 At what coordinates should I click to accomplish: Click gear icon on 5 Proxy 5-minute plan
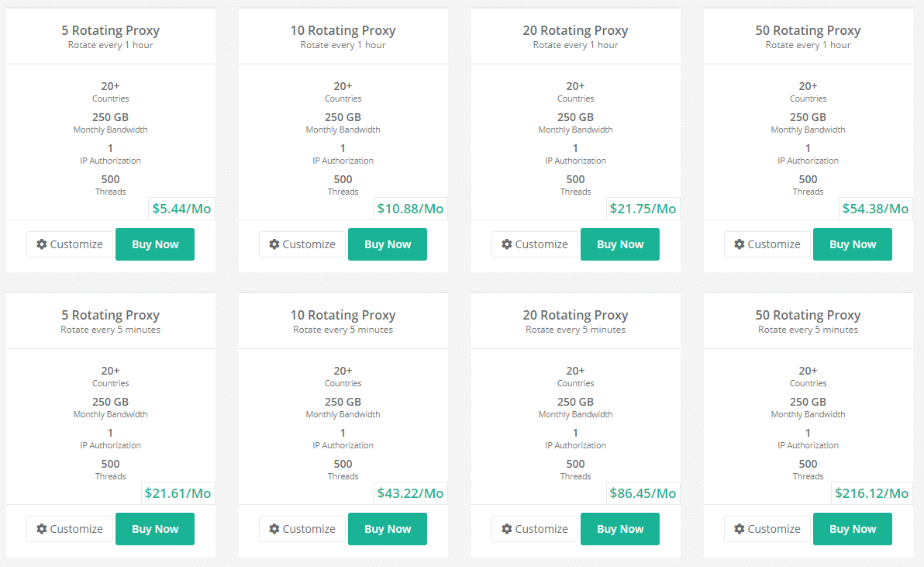(42, 529)
